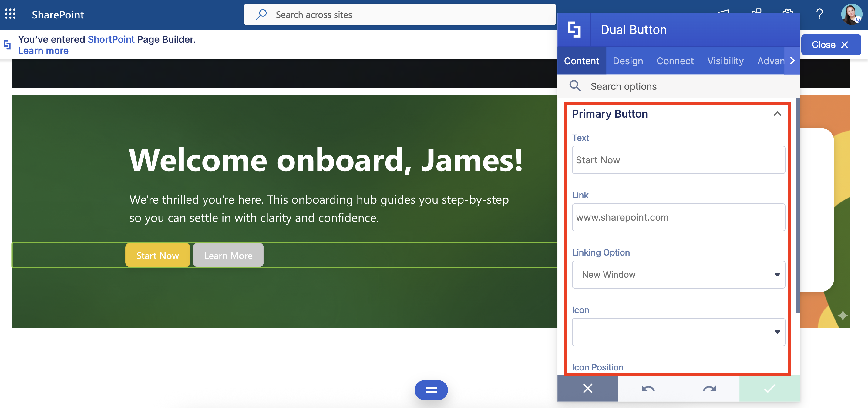Cancel edits with the footer X icon
868x408 pixels.
point(587,389)
